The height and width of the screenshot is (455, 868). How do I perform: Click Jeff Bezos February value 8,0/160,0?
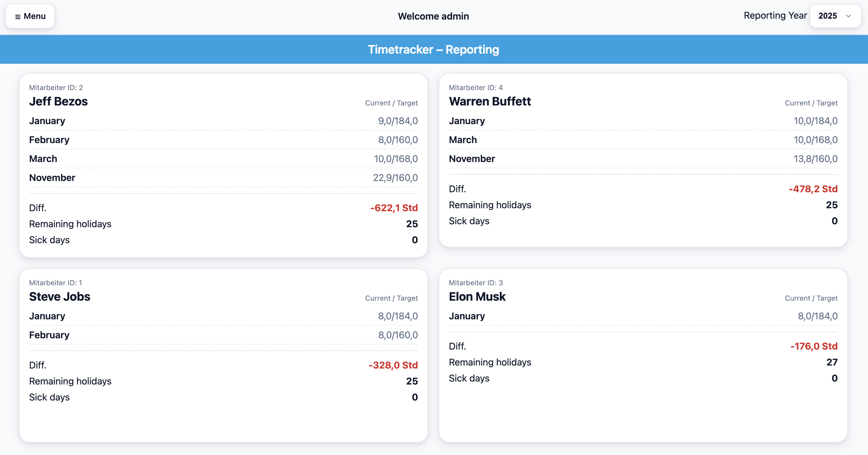point(398,140)
